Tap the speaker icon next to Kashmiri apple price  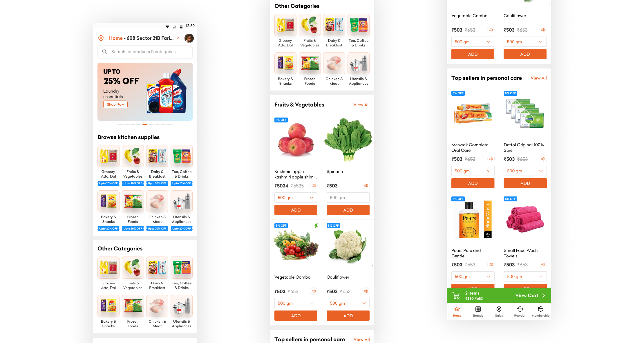(x=314, y=185)
